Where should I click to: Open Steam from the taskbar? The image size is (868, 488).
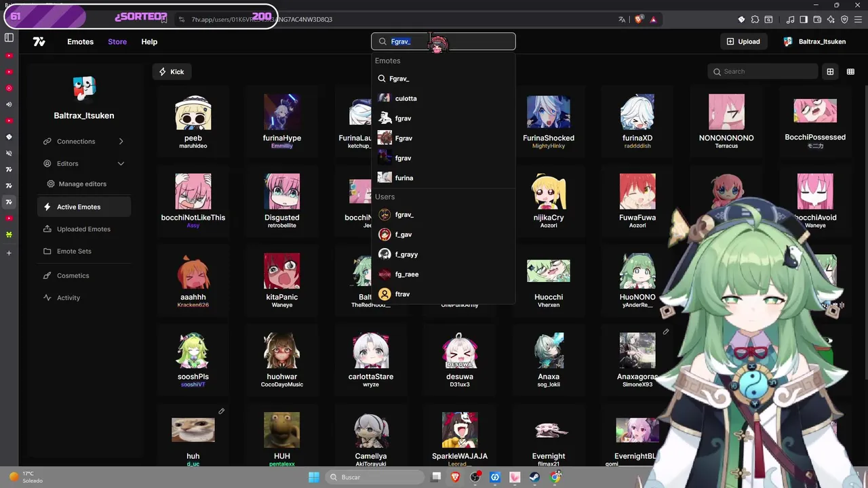coord(535,477)
